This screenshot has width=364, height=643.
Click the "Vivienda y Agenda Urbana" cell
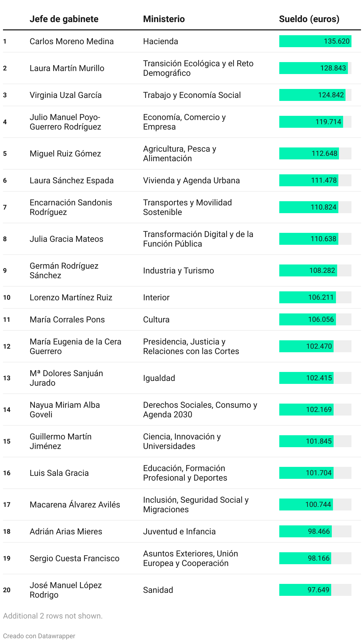[191, 180]
